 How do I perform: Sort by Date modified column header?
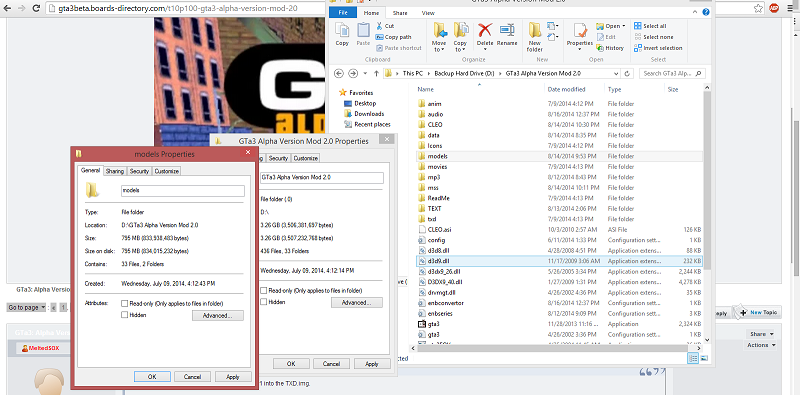click(x=574, y=89)
